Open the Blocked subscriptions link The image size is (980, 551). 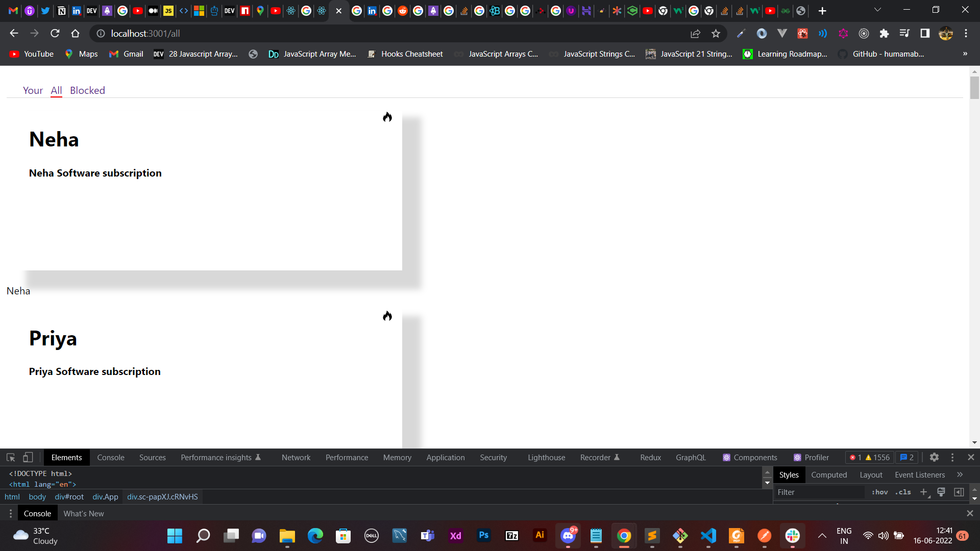pyautogui.click(x=87, y=90)
